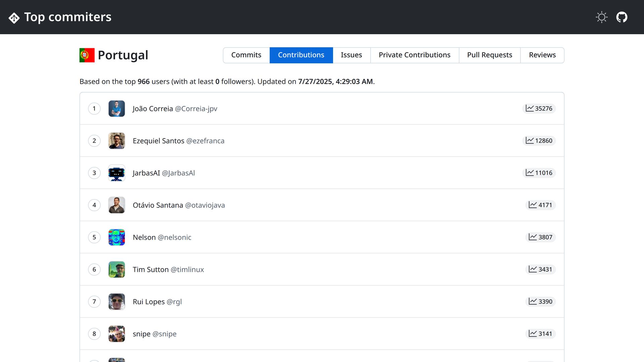Image resolution: width=644 pixels, height=362 pixels.
Task: Switch to Private Contributions tab
Action: pyautogui.click(x=414, y=55)
